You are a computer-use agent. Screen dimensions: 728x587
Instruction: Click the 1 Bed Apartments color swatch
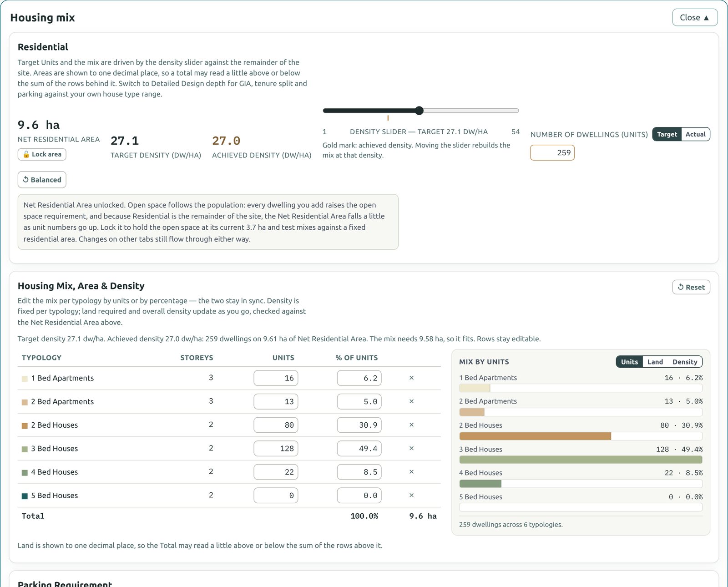tap(25, 379)
